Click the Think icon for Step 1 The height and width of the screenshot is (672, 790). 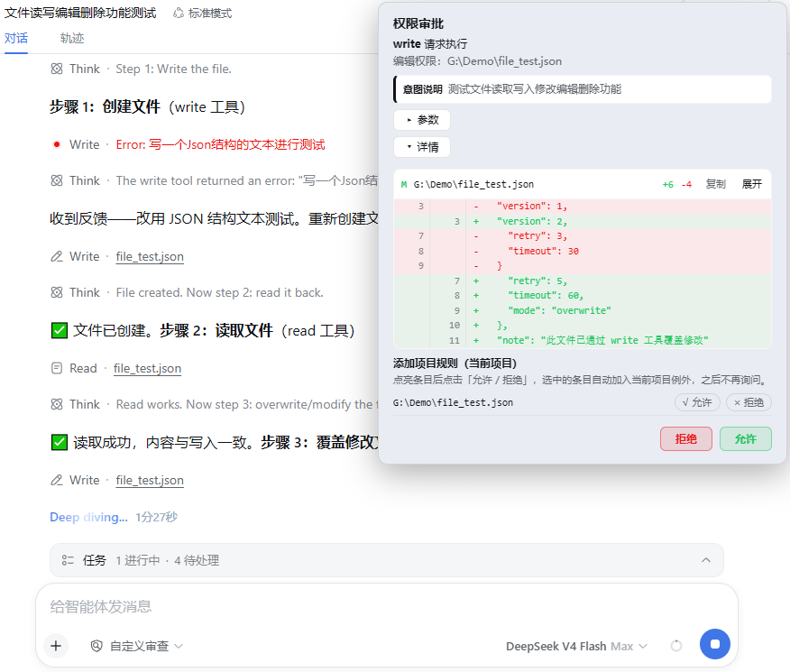click(57, 69)
